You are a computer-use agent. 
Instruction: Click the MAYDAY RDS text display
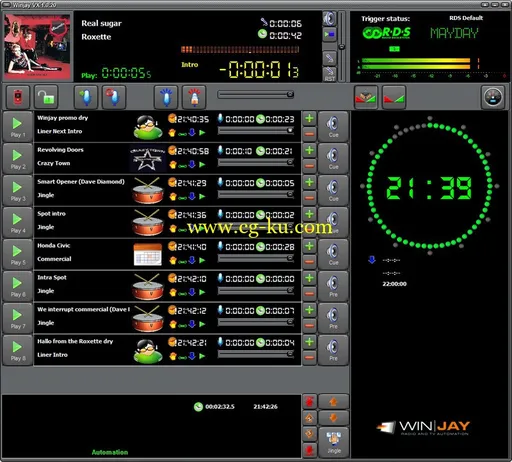(x=454, y=33)
